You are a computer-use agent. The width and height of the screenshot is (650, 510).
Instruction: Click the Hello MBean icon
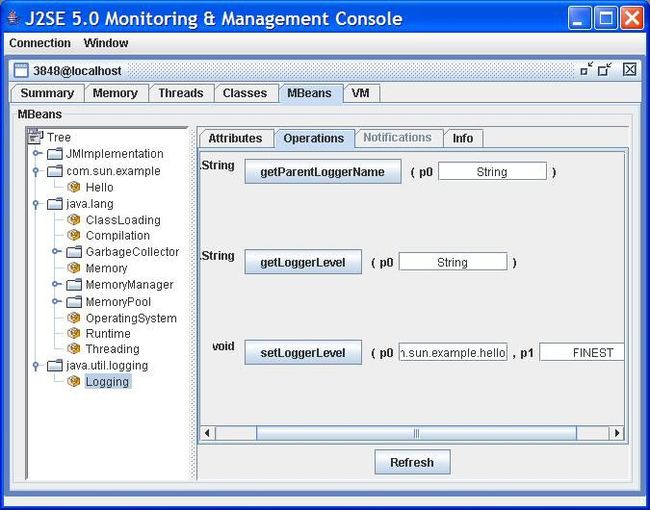(74, 187)
